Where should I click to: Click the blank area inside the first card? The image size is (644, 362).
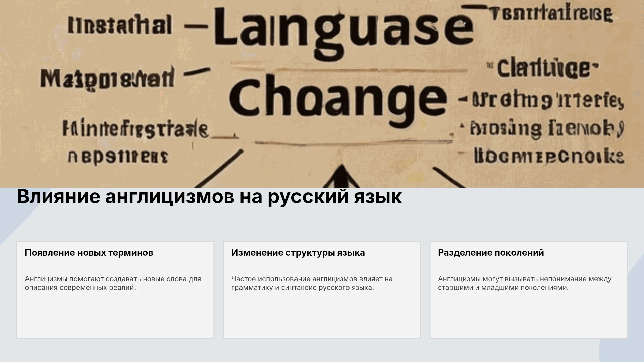(x=115, y=315)
